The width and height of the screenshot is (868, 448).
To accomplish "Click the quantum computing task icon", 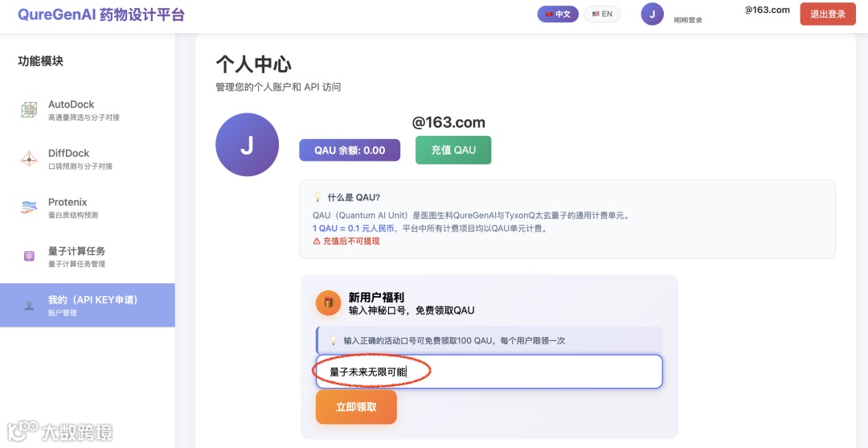I will coord(29,256).
